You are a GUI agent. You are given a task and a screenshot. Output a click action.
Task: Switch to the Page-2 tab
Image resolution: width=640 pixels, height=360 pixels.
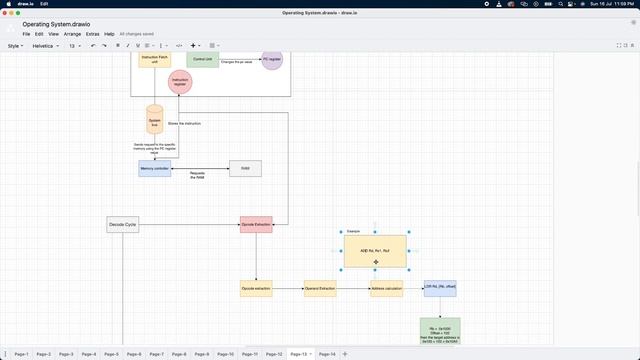click(x=44, y=354)
